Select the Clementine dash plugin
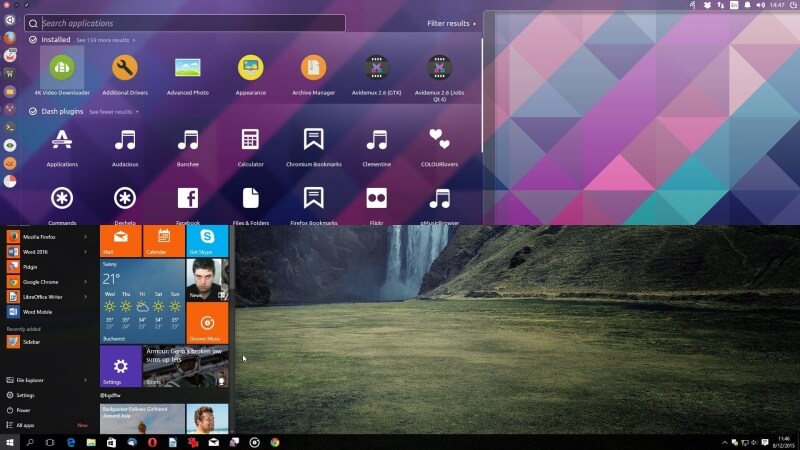The image size is (800, 450). pyautogui.click(x=377, y=147)
